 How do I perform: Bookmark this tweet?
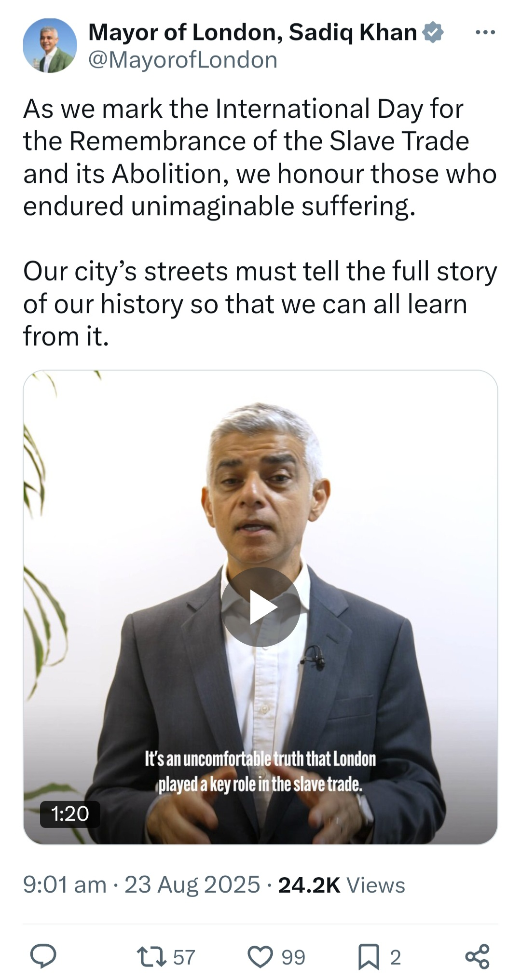coord(369,957)
